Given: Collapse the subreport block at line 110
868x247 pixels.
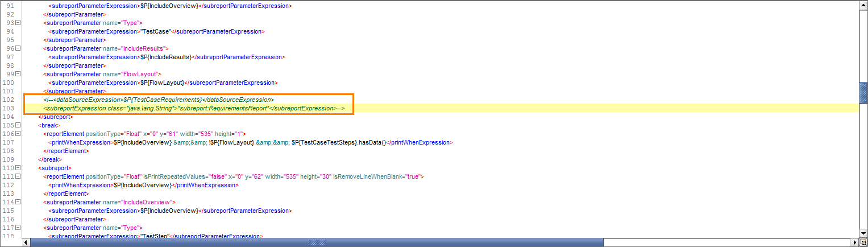Looking at the screenshot, I should click(18, 168).
